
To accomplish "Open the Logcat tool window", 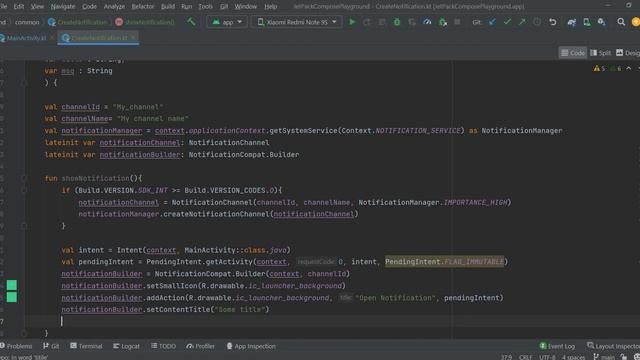I will pyautogui.click(x=126, y=346).
